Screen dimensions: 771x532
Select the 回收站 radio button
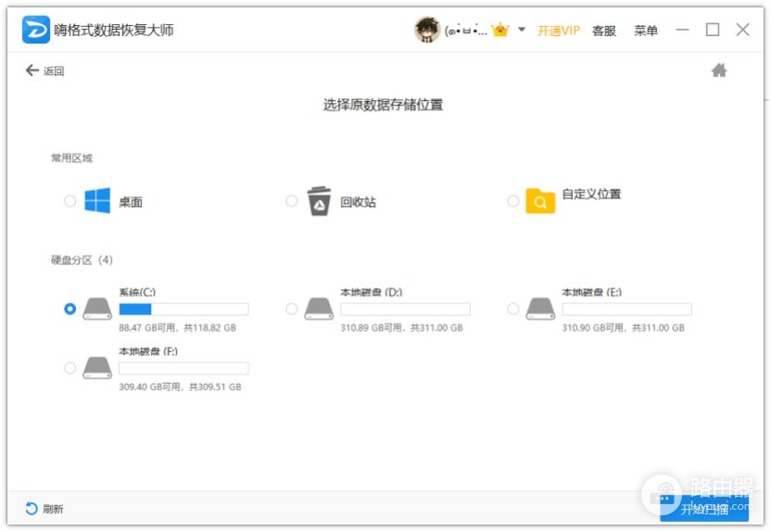tap(292, 200)
